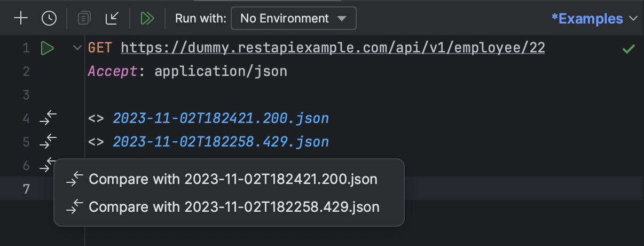Click compare responses icon on line 4
Viewport: 644px width, 246px height.
48,118
